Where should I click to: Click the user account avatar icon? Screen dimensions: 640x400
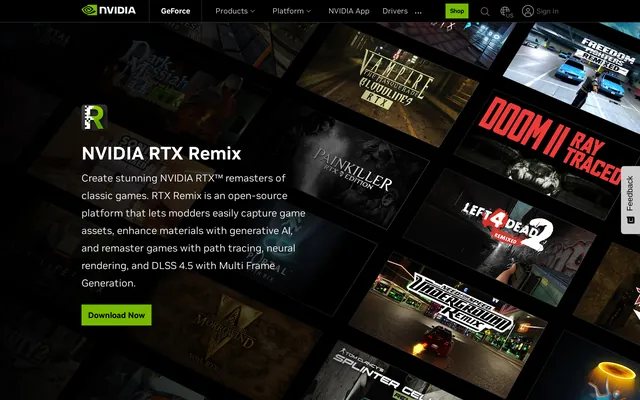pyautogui.click(x=528, y=11)
